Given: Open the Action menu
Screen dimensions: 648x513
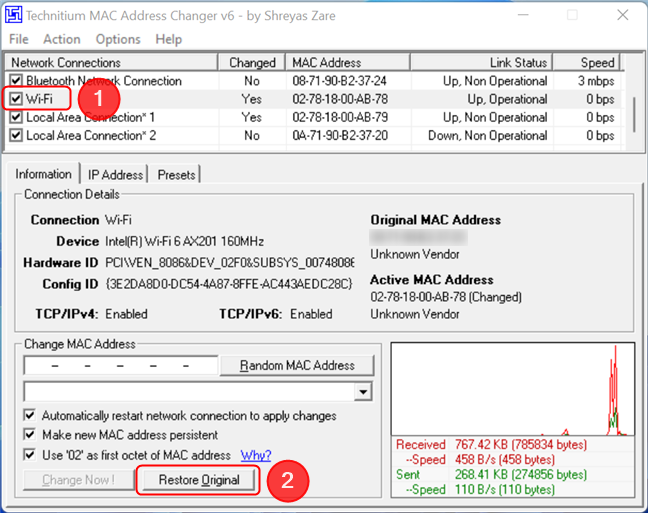Looking at the screenshot, I should coord(62,39).
